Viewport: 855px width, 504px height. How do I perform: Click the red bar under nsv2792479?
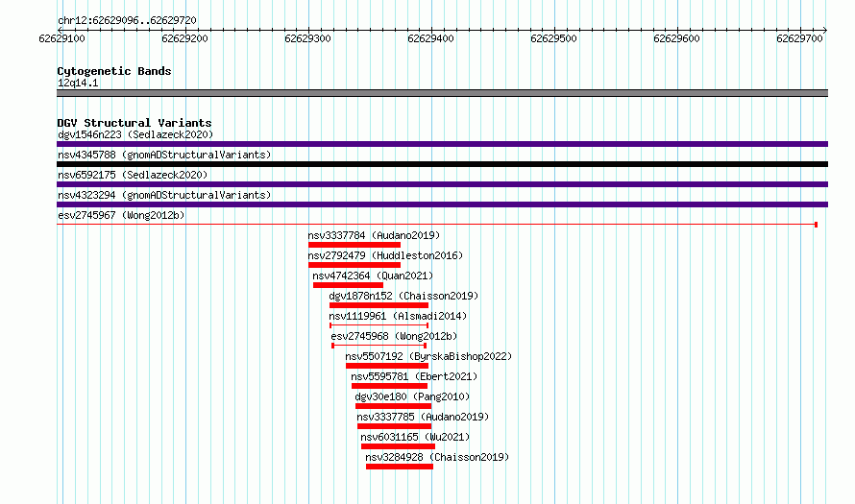tap(354, 265)
